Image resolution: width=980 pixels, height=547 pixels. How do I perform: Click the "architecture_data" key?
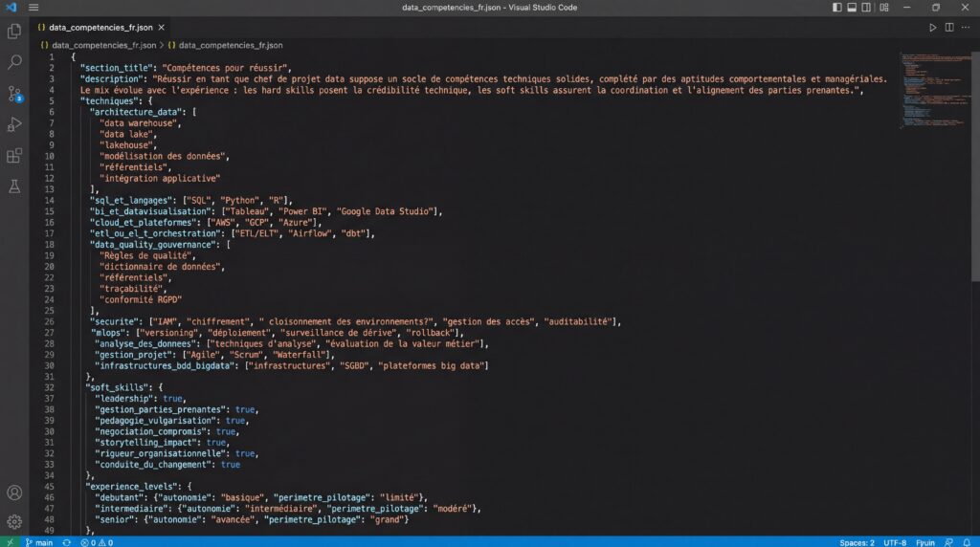136,113
